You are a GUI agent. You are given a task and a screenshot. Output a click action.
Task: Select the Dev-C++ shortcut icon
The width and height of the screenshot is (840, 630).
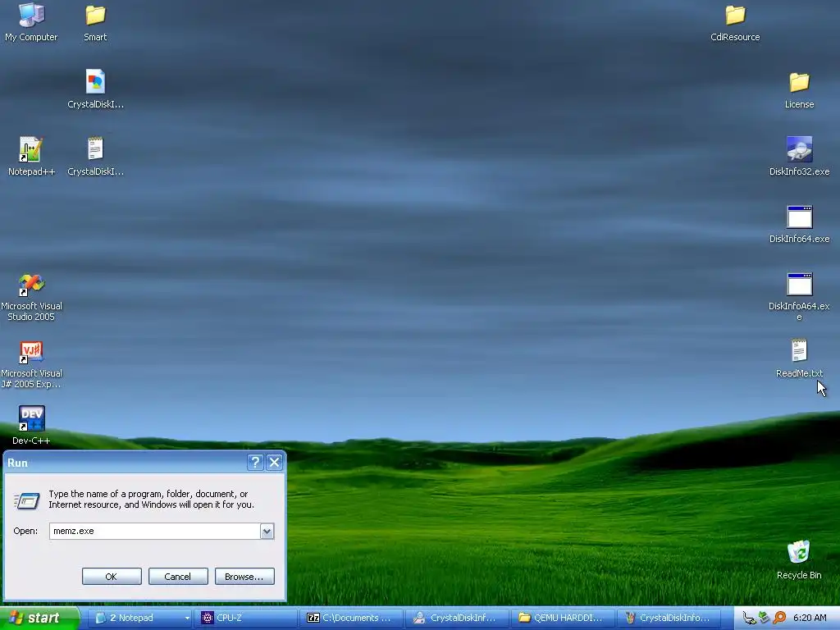click(32, 426)
